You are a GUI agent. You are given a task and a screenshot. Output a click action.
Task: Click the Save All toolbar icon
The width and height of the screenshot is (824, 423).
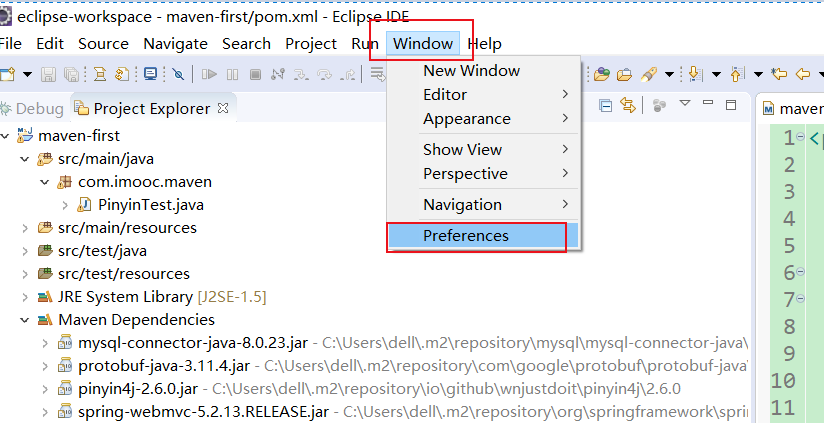point(71,74)
